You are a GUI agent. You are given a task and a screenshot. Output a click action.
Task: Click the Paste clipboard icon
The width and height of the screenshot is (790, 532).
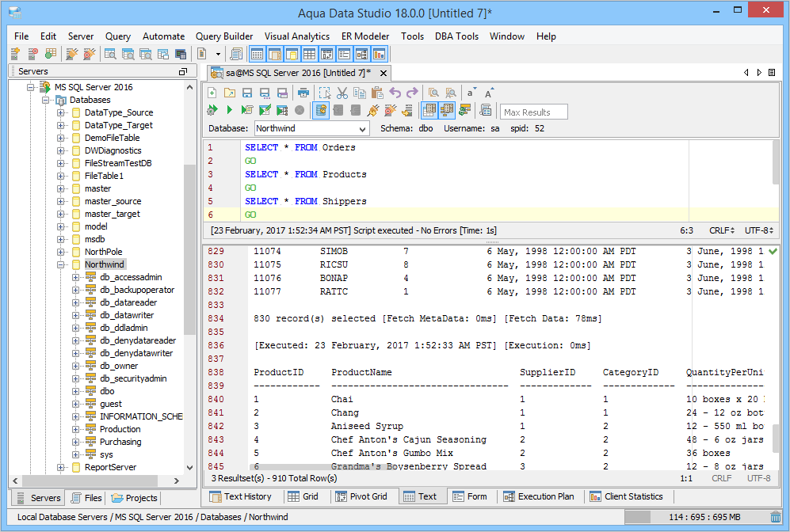pyautogui.click(x=377, y=93)
